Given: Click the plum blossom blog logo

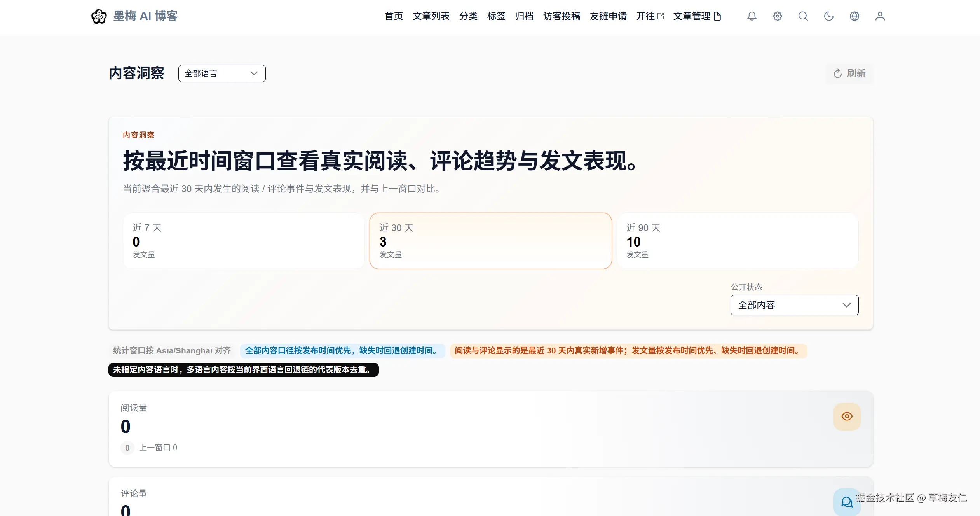Looking at the screenshot, I should point(99,16).
